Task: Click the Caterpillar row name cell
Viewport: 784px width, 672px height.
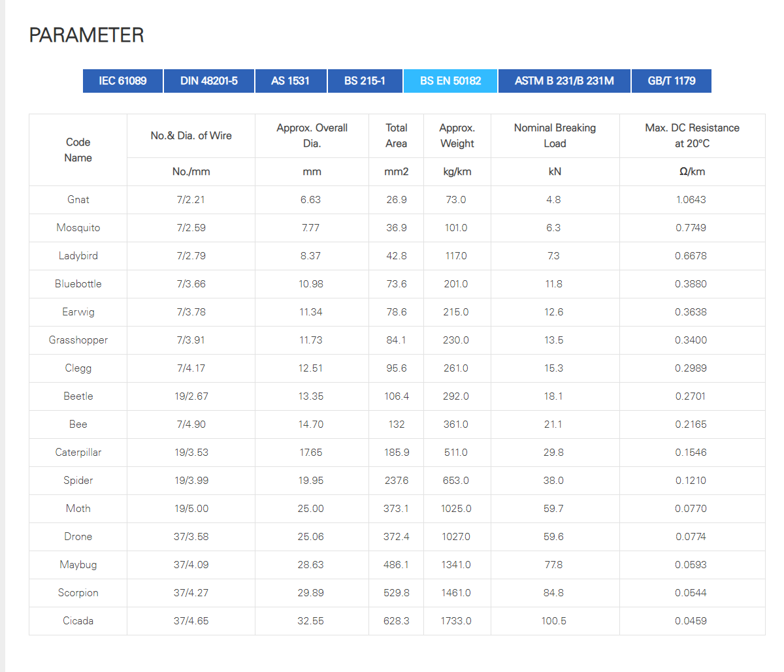Action: pos(78,453)
